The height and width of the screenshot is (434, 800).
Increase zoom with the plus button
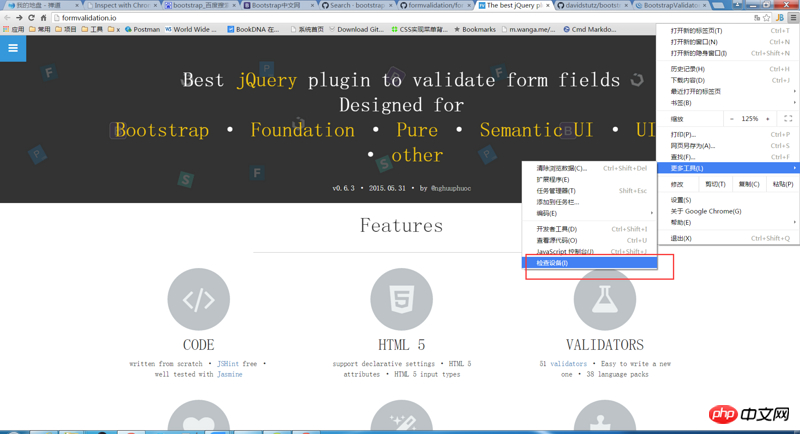point(768,119)
